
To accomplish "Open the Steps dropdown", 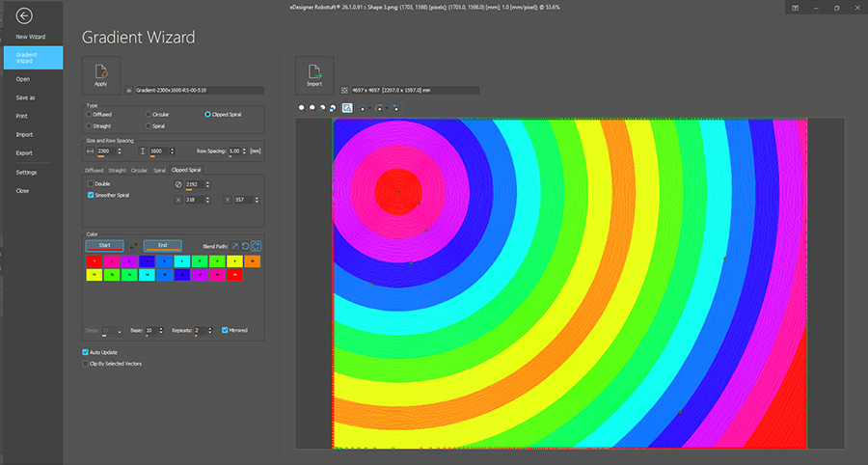I will [x=120, y=331].
